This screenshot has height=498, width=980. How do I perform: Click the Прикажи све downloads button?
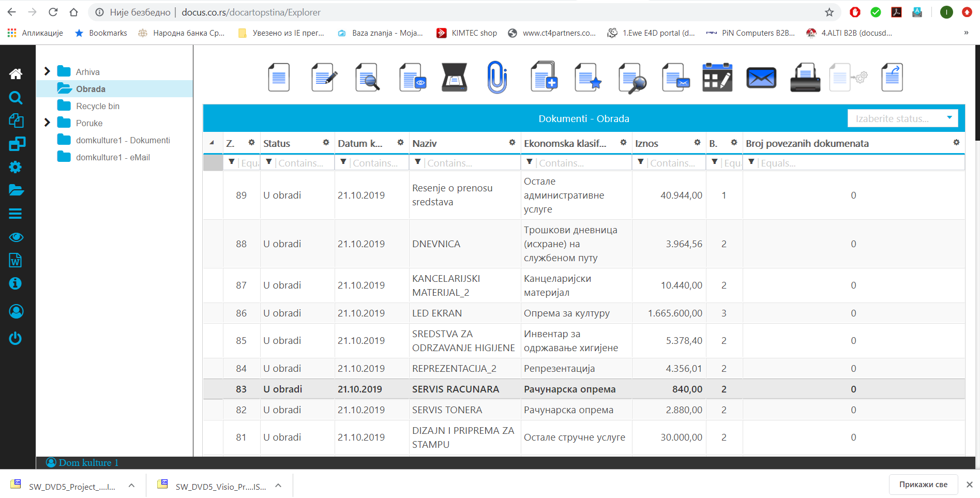click(923, 485)
